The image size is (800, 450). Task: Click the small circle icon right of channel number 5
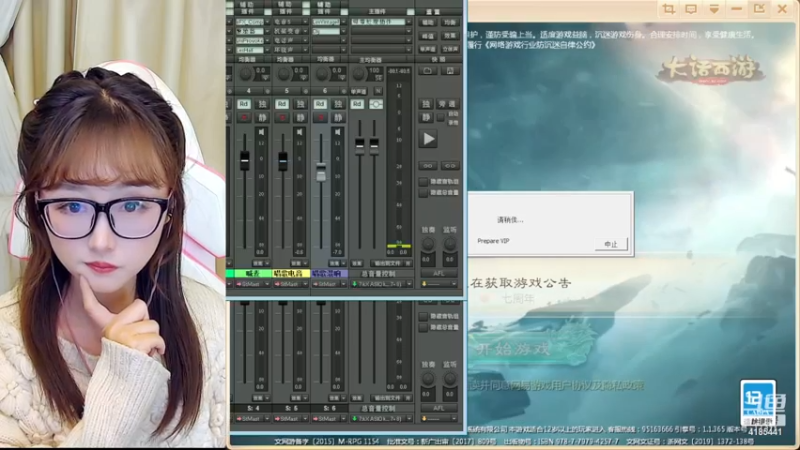pyautogui.click(x=306, y=91)
